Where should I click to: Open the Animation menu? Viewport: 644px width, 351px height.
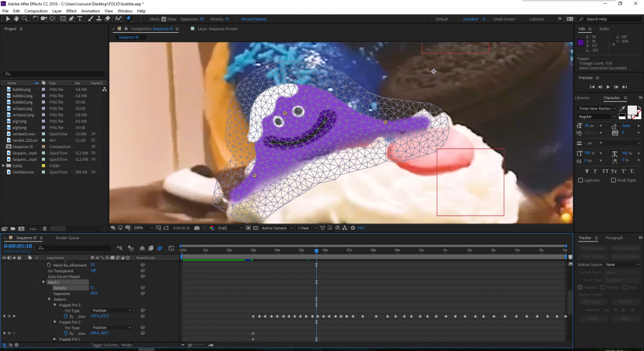point(90,11)
